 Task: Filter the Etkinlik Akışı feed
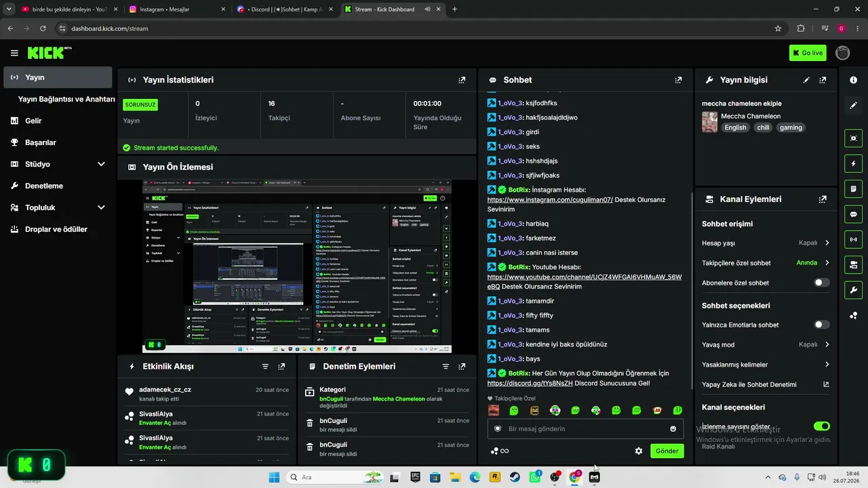pos(265,367)
